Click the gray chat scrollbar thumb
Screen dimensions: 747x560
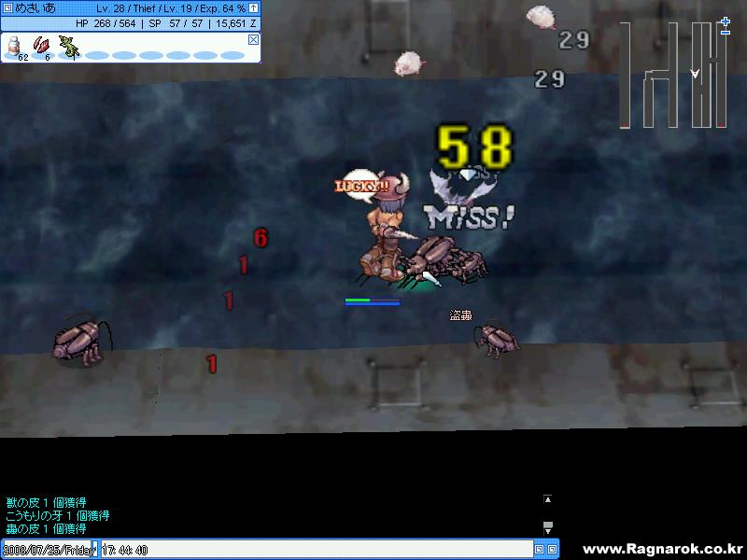[548, 525]
